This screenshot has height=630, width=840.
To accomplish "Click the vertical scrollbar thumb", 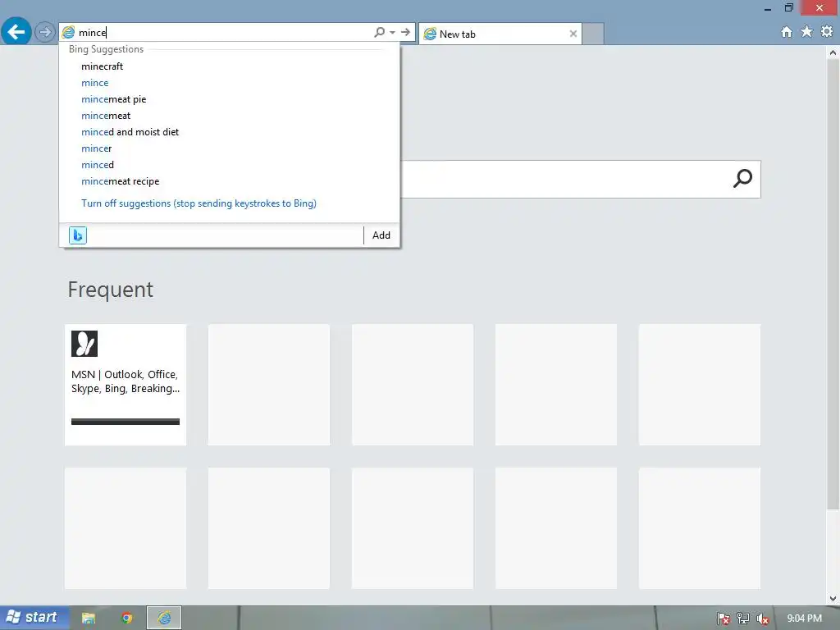I will [833, 284].
